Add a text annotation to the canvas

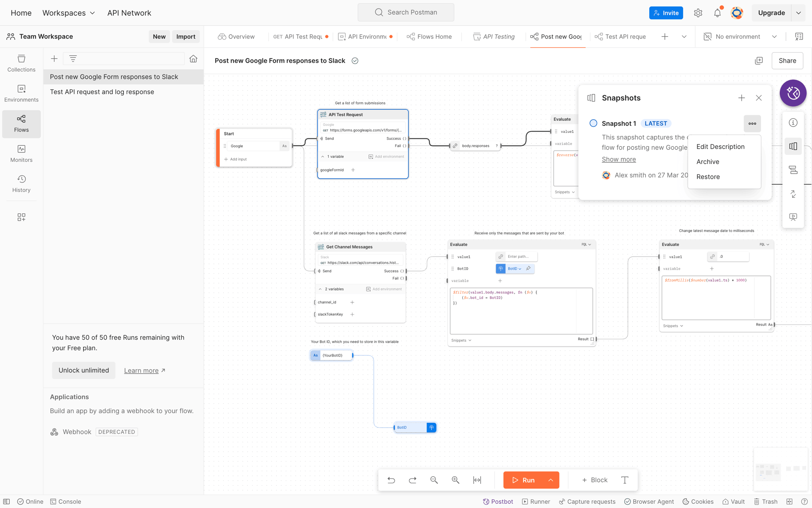click(x=625, y=480)
